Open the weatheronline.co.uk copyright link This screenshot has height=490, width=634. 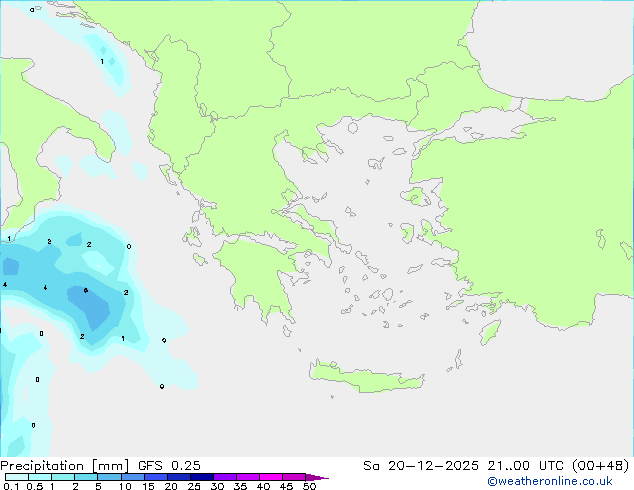click(550, 481)
